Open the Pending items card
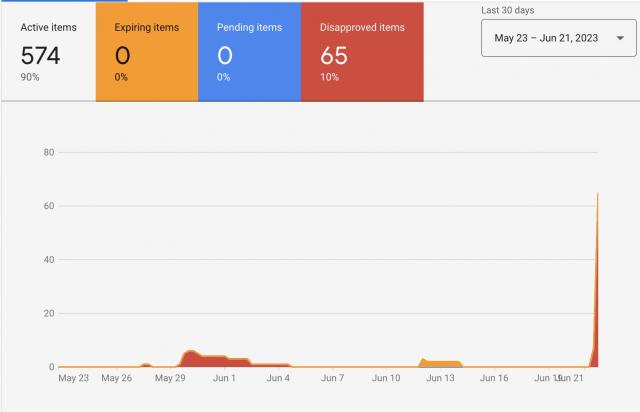The height and width of the screenshot is (412, 640). (249, 50)
